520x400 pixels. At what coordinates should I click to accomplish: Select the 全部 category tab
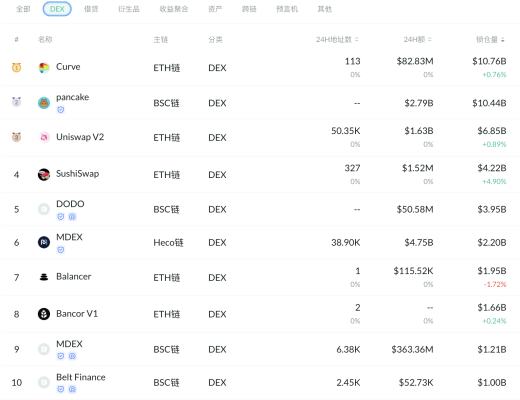click(x=23, y=9)
